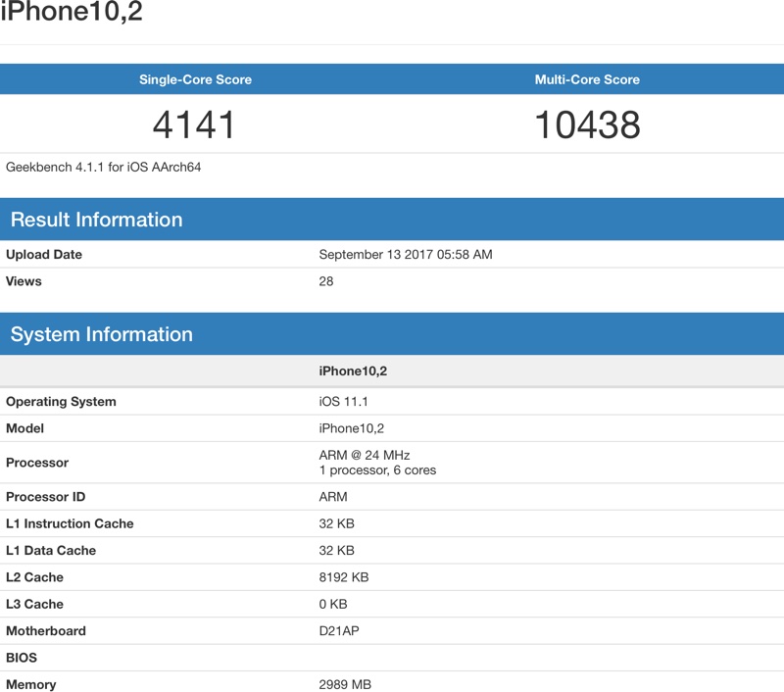The height and width of the screenshot is (692, 784).
Task: Click the single-core score value 4141
Action: 195,124
